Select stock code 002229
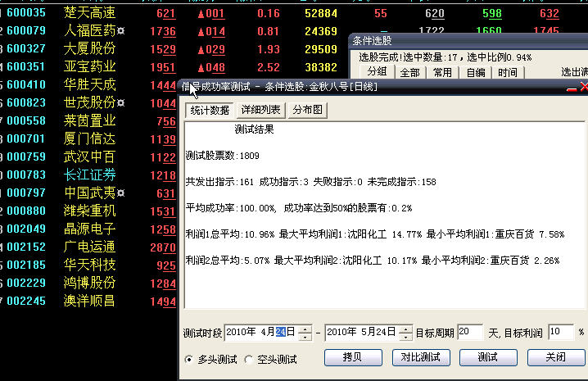This screenshot has height=381, width=588. [26, 283]
